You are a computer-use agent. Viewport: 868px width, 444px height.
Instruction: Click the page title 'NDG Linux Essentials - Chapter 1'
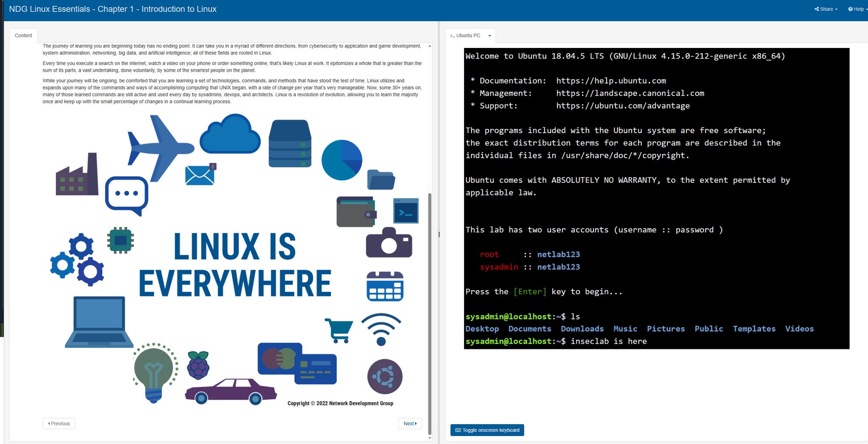(x=113, y=9)
